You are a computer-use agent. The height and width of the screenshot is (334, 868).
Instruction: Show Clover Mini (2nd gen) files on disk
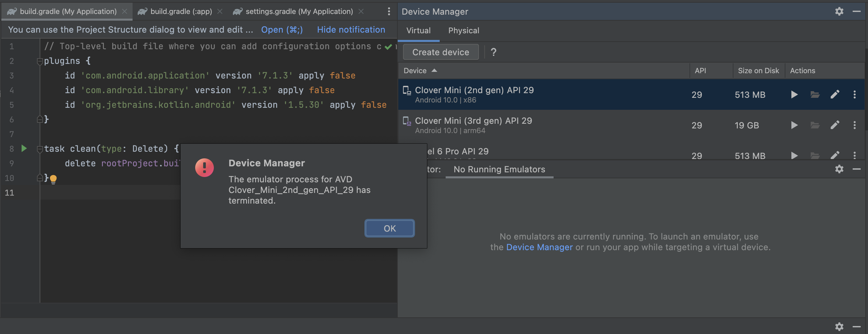815,94
